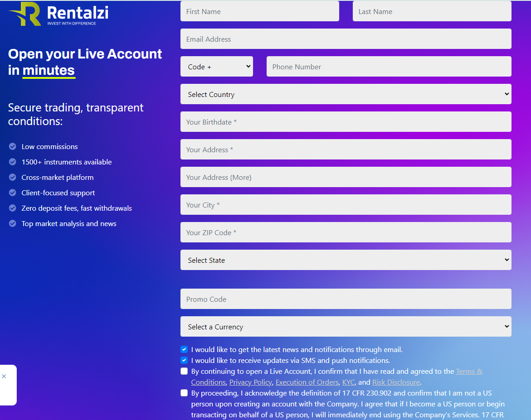Click the 'Top market analysis and news' text

tap(69, 223)
